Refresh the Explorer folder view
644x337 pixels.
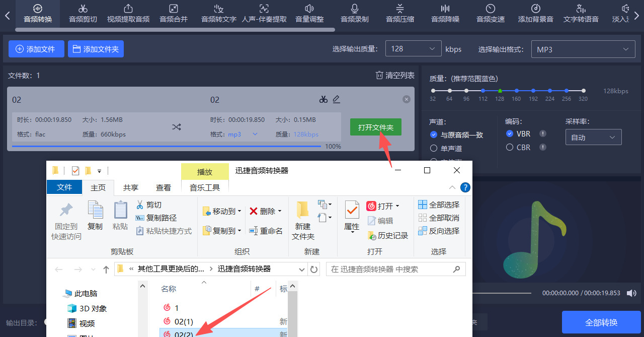[314, 269]
